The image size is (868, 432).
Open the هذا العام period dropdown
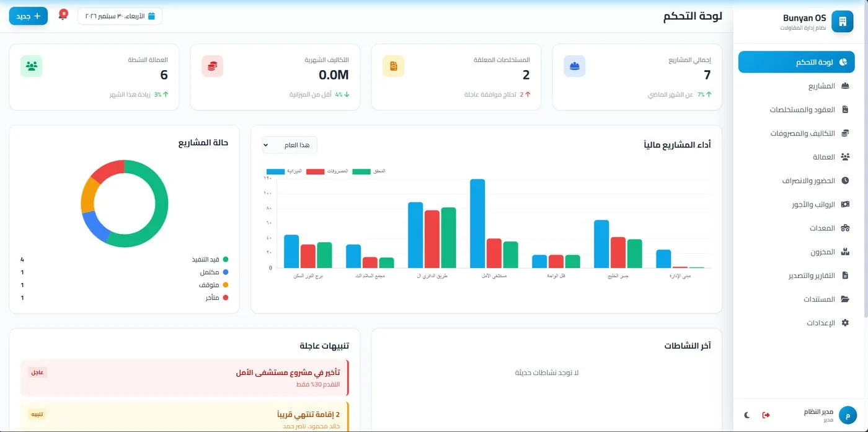[290, 145]
